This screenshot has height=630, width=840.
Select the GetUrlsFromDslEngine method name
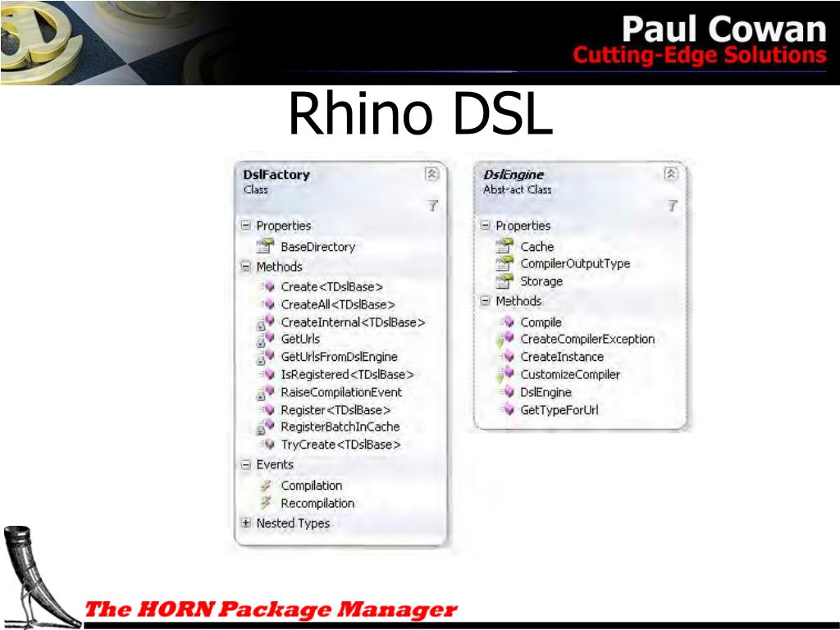click(x=339, y=357)
